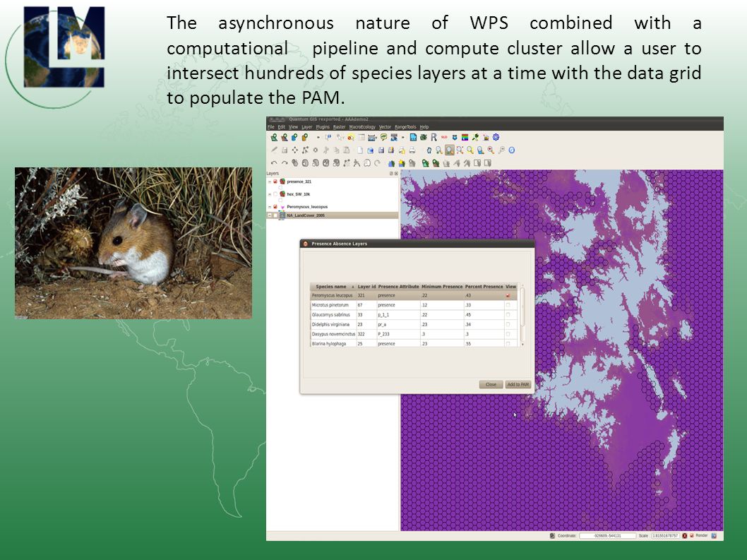
Task: Sort table by Species name column header
Action: tap(333, 287)
